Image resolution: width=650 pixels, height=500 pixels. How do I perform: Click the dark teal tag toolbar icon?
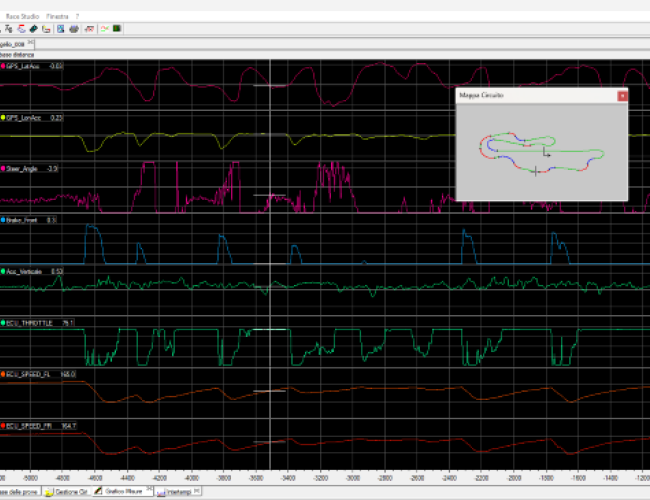(33, 29)
